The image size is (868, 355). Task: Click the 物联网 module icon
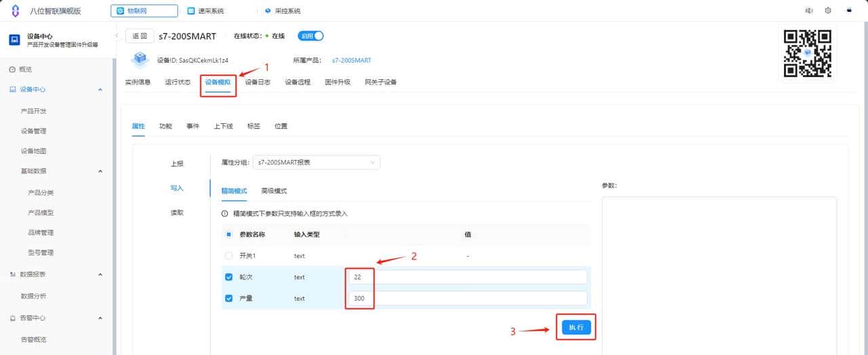(x=121, y=11)
